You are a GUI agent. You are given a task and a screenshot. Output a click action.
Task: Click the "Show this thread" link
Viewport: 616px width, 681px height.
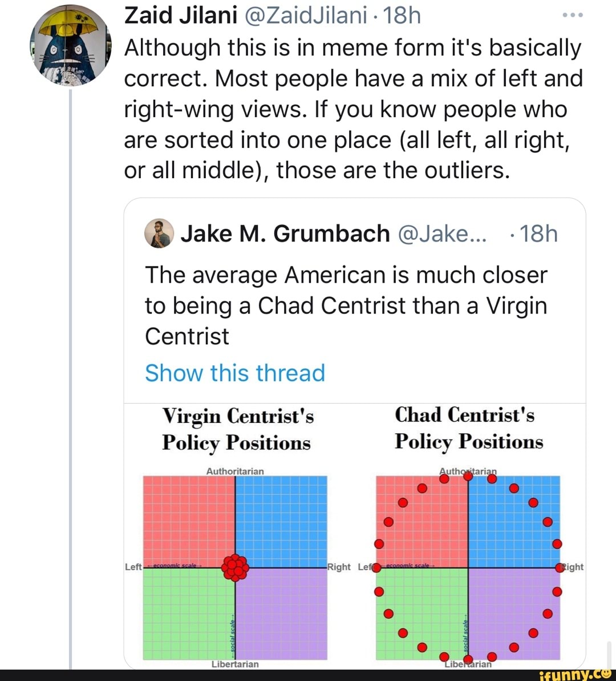(235, 373)
